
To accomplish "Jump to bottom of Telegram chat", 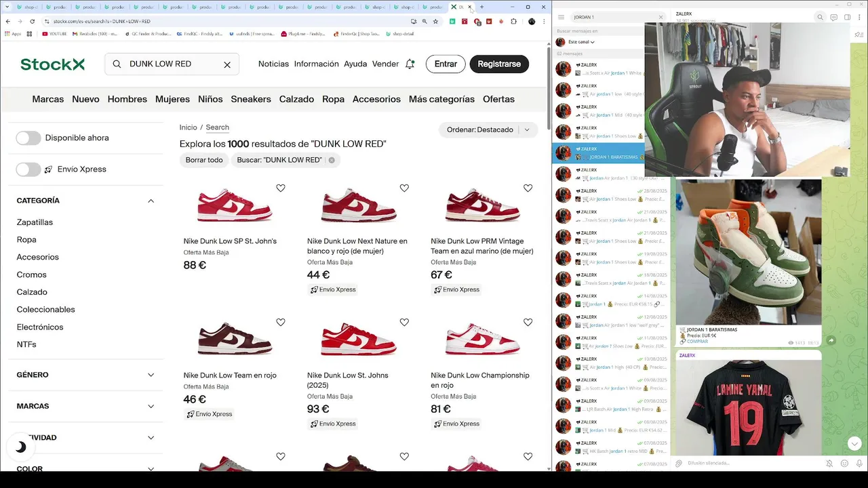I will 854,443.
